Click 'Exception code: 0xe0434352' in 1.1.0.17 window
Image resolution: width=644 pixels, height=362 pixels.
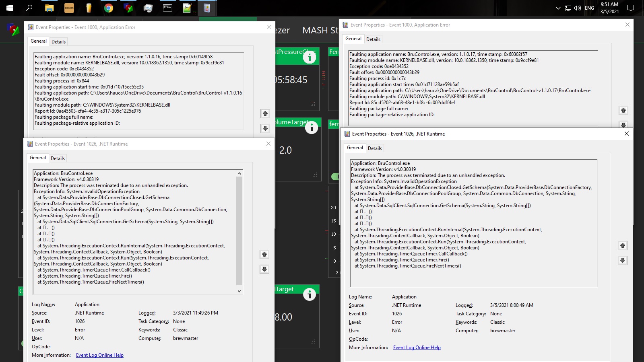point(379,66)
